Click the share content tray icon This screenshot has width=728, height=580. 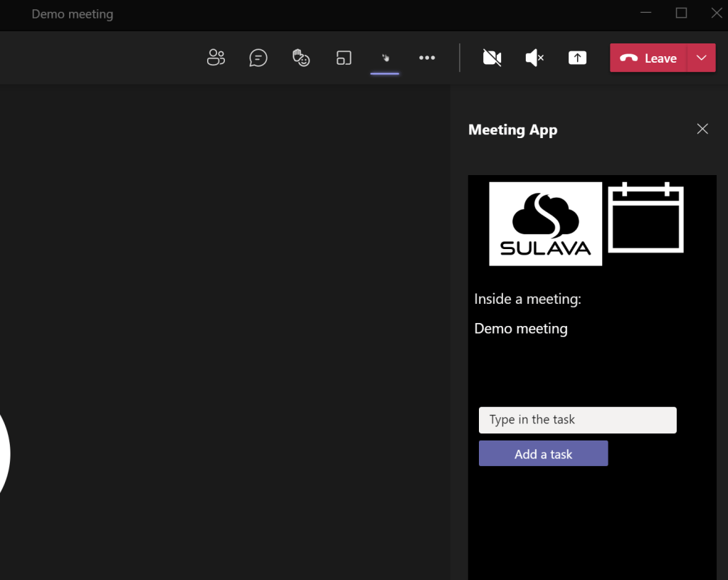click(577, 58)
